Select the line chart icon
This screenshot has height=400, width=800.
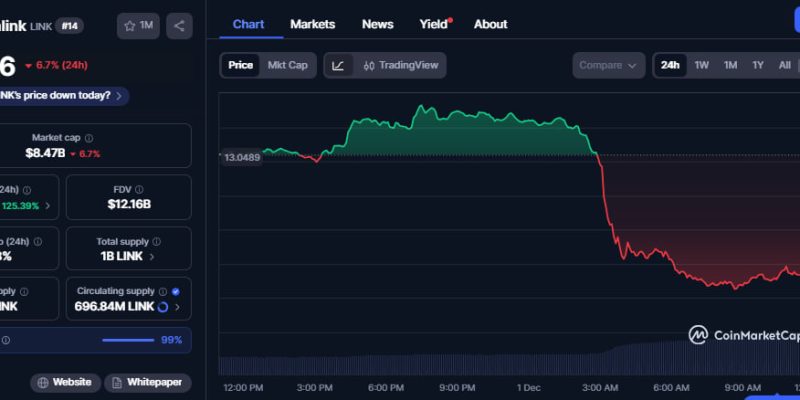point(338,66)
